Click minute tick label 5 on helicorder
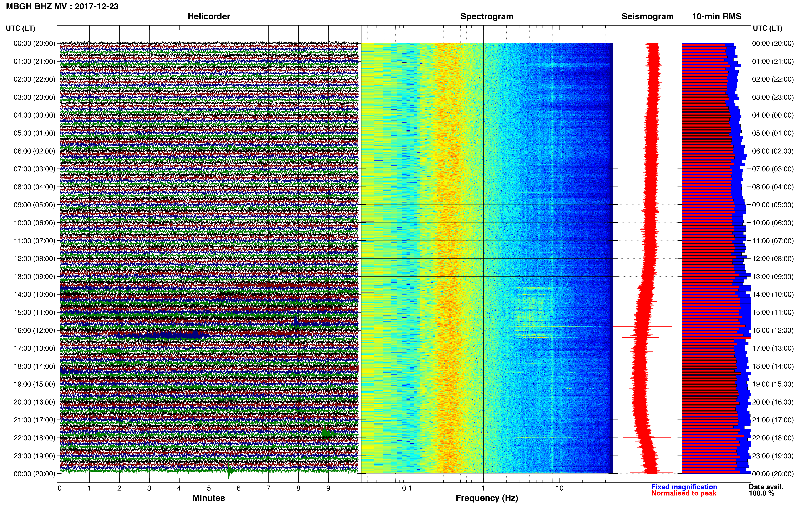 (209, 488)
